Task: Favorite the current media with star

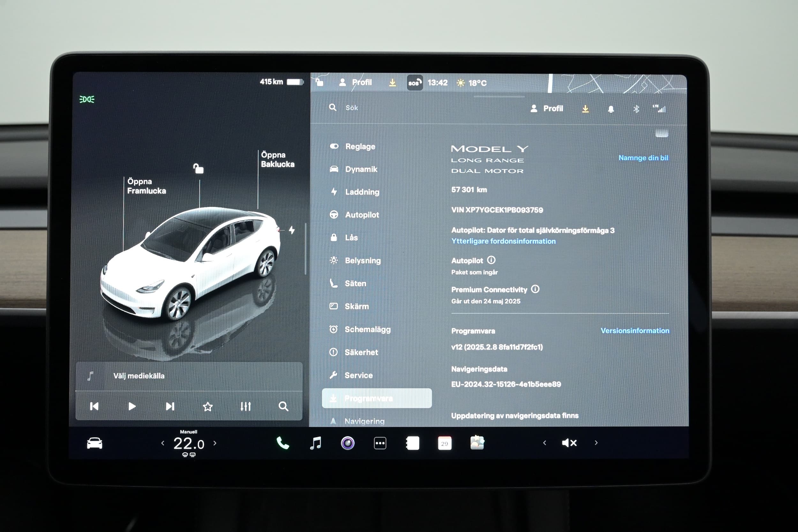Action: [208, 407]
